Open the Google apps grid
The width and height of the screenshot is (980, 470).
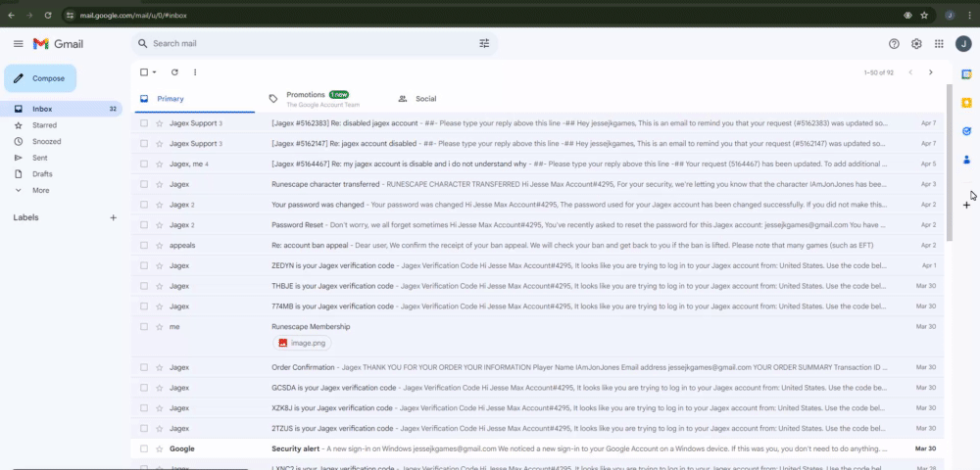click(939, 44)
